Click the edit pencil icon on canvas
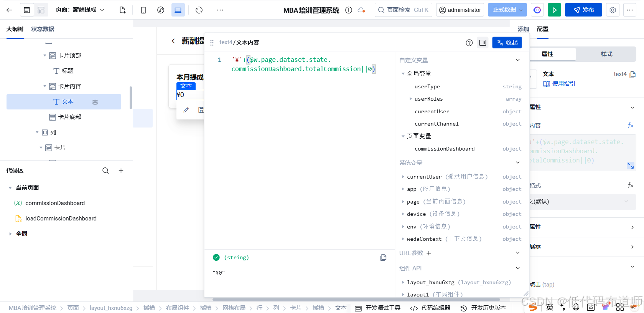Screen dimensions: 644x313 click(186, 110)
